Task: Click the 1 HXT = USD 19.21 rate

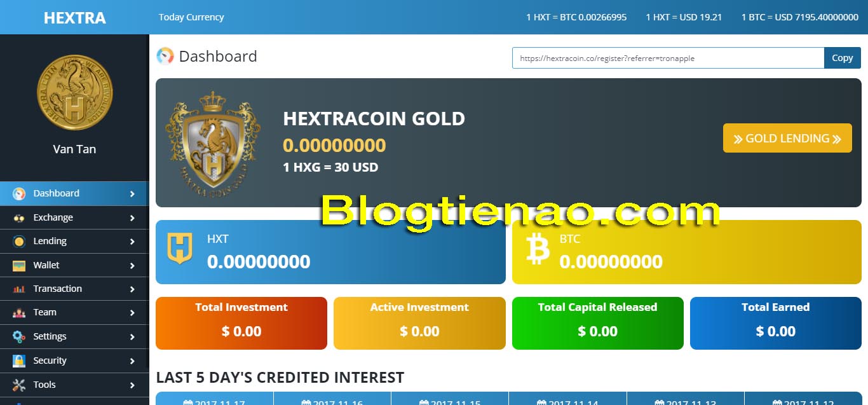Action: point(684,17)
